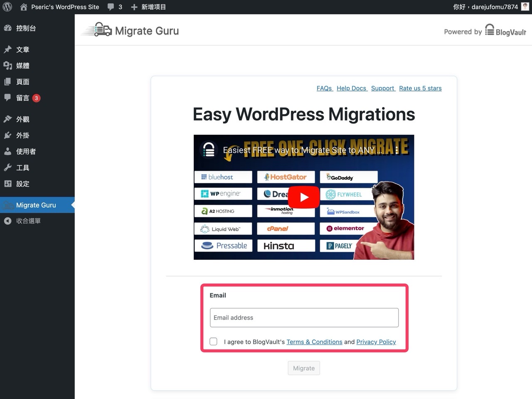This screenshot has width=532, height=399.
Task: Click the red comments count badge
Action: [37, 98]
